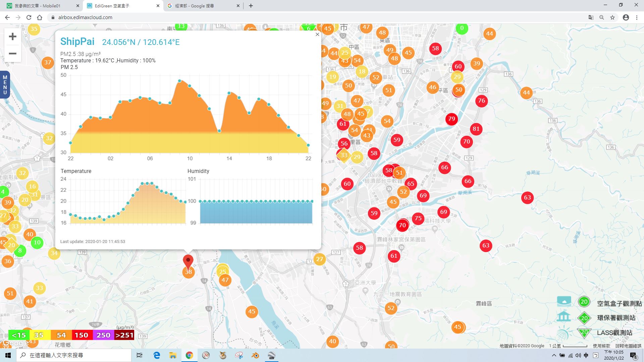Screen dimensions: 644x362
Task: Launch Microsoft Edge from taskbar
Action: coord(157,355)
